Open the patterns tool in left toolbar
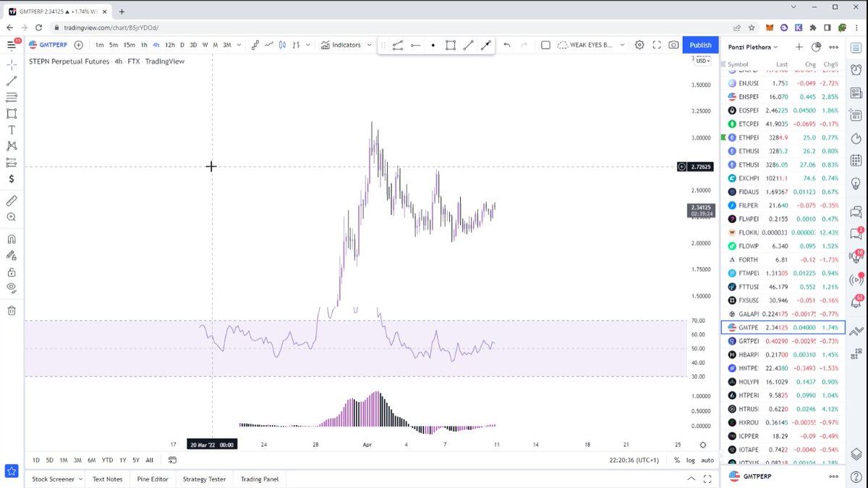Image resolution: width=868 pixels, height=488 pixels. [12, 146]
